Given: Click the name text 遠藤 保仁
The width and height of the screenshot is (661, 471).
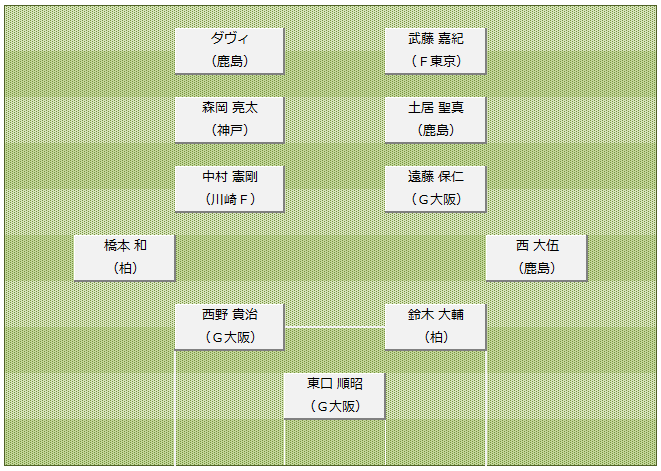Looking at the screenshot, I should click(x=436, y=177).
